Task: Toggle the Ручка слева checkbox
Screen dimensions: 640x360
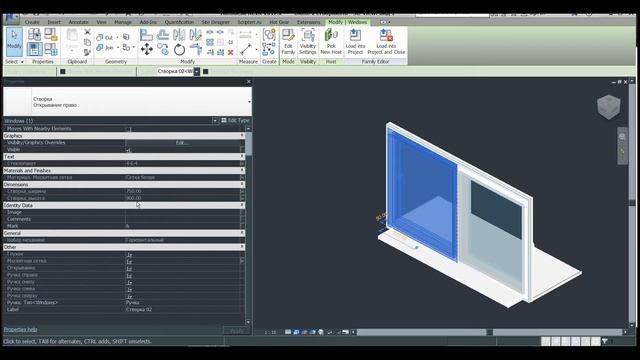Action: point(129,289)
